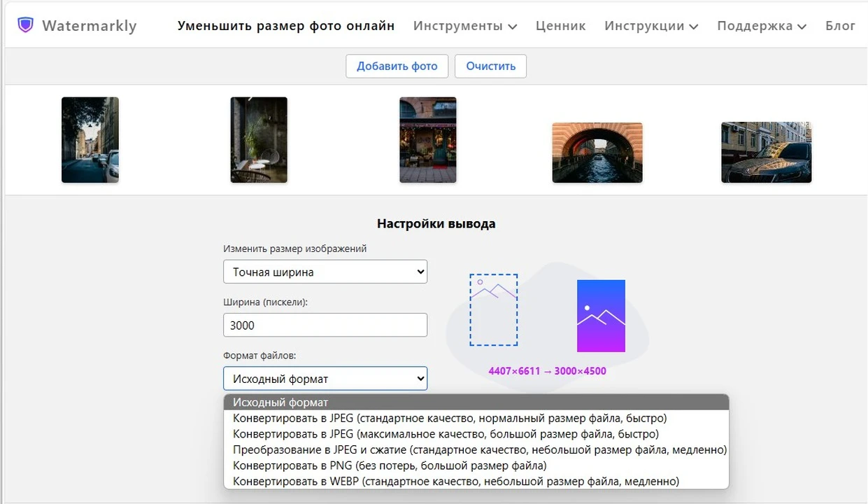Open the Точная ширина resize mode dropdown
The height and width of the screenshot is (504, 868).
(325, 272)
